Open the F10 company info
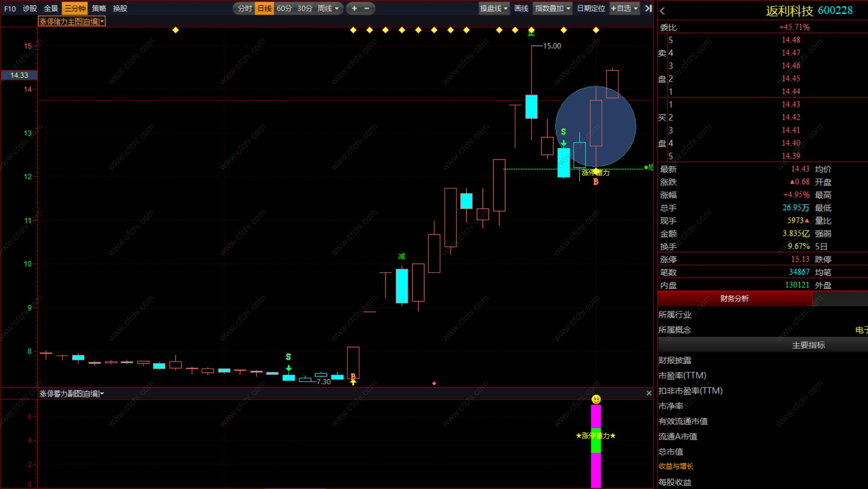Image resolution: width=868 pixels, height=489 pixels. coord(10,8)
